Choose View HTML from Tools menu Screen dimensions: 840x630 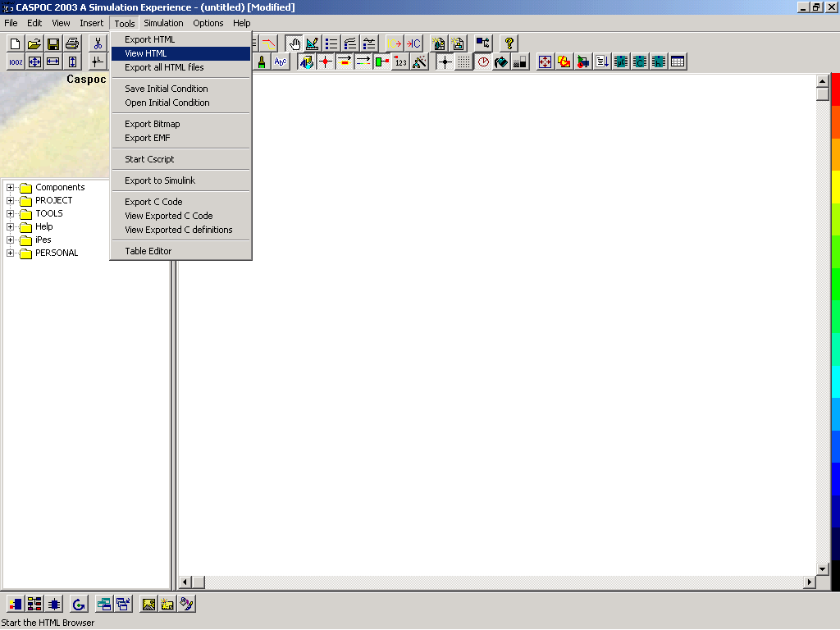point(180,53)
